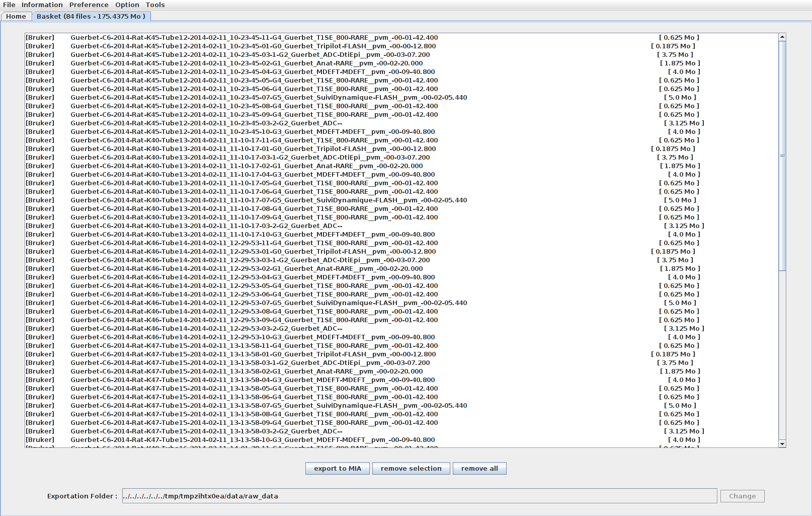812x516 pixels.
Task: Select row K45-Tube12 10-23-45-06-G4 T1SE_800-RARE
Action: pos(401,89)
